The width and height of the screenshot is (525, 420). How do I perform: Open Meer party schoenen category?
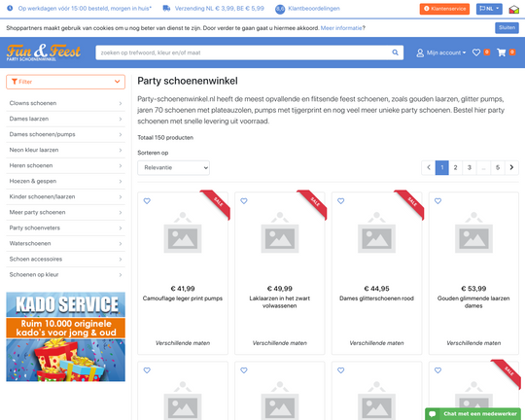[66, 212]
